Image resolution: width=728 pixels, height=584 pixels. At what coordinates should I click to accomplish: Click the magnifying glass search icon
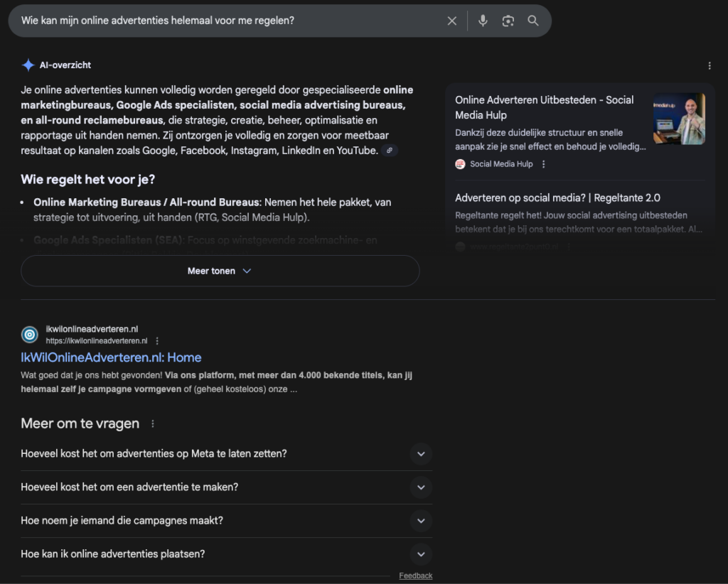[x=532, y=21]
